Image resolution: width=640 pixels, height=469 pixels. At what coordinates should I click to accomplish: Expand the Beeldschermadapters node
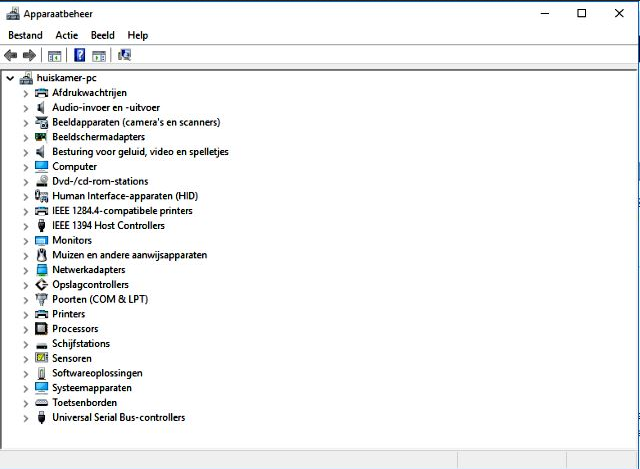[x=26, y=138]
